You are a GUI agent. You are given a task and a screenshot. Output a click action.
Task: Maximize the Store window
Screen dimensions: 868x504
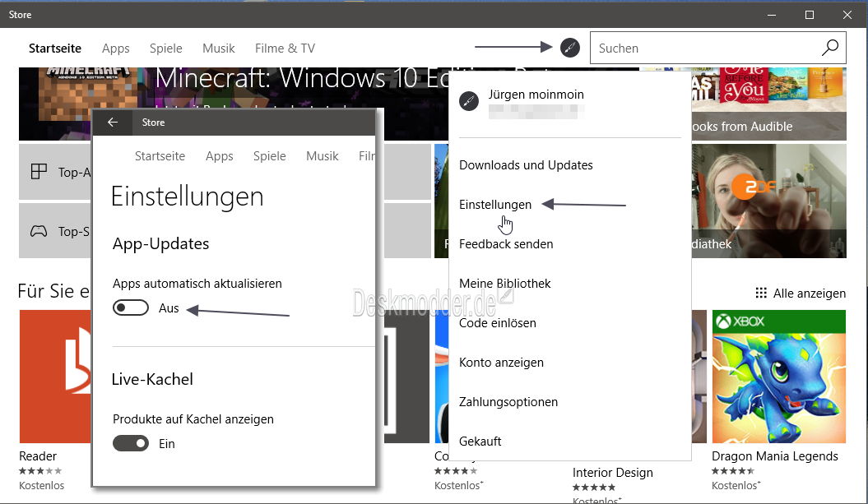click(x=810, y=15)
